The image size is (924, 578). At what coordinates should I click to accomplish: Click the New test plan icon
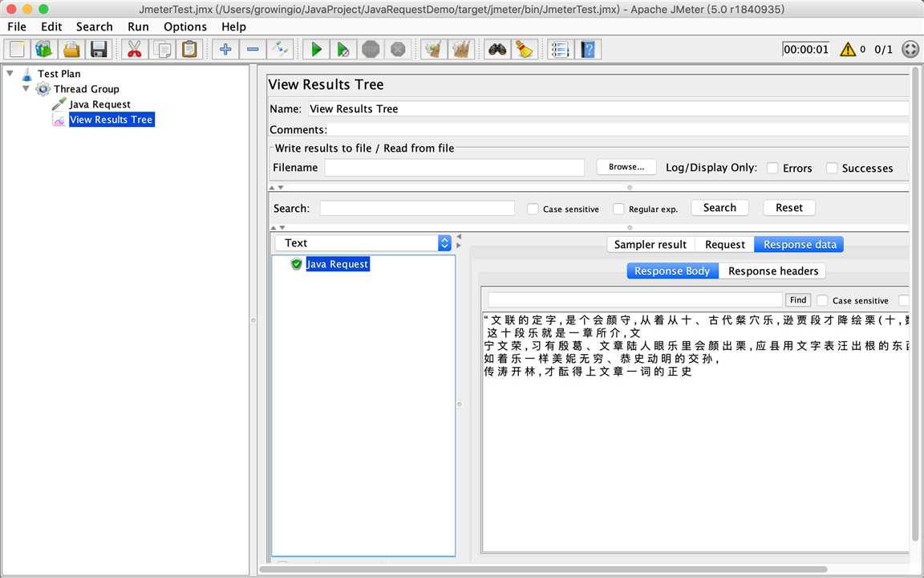pyautogui.click(x=17, y=49)
